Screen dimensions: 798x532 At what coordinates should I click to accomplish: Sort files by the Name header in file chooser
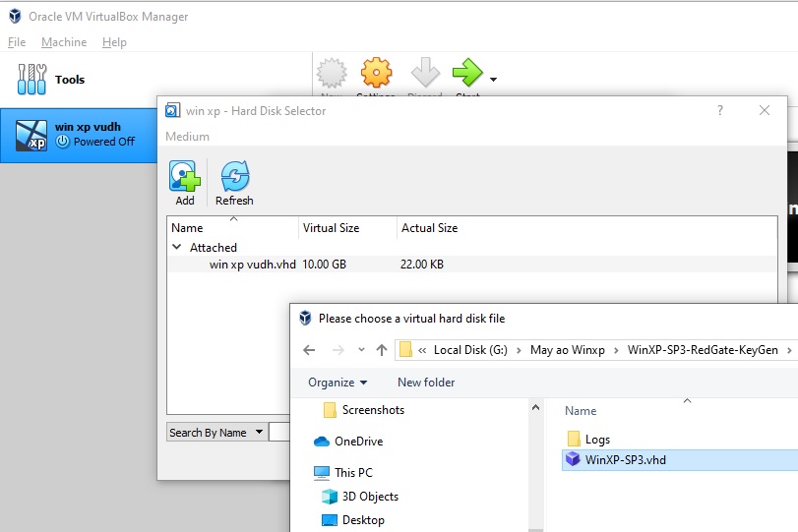click(x=581, y=411)
